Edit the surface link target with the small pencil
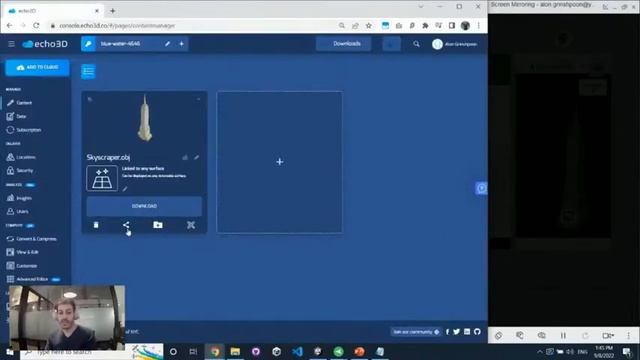 click(x=125, y=189)
